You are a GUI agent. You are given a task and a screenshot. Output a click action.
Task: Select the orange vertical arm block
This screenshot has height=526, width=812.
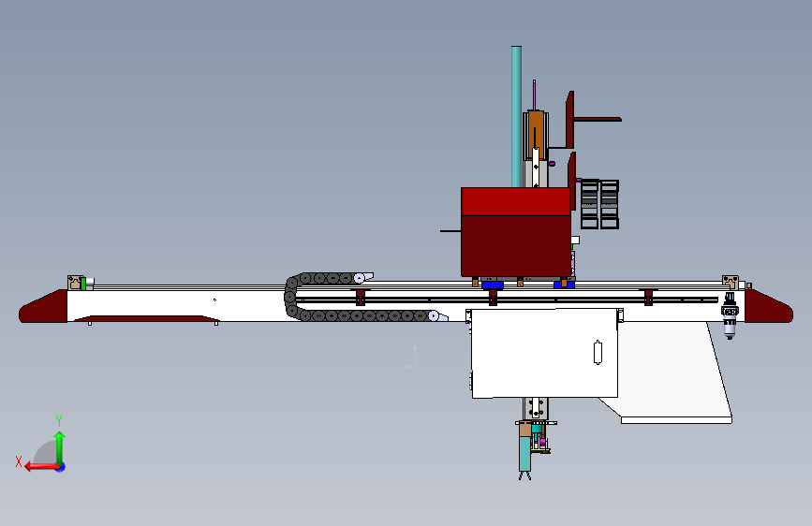pyautogui.click(x=536, y=135)
